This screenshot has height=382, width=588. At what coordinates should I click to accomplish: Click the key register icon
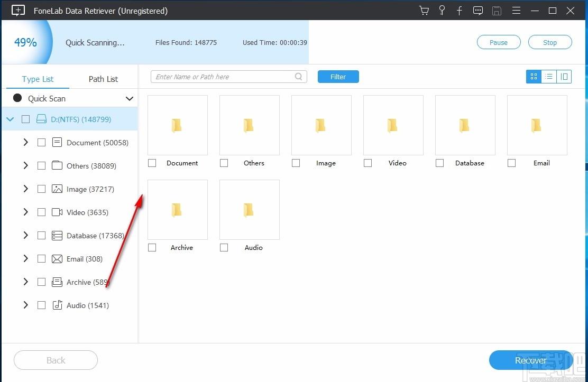click(442, 11)
